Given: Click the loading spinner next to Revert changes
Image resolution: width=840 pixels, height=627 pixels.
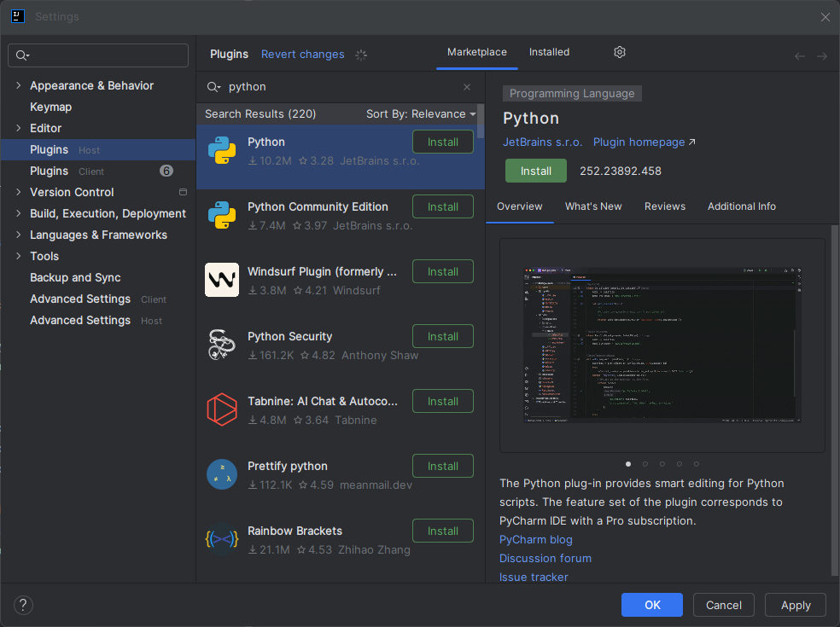Looking at the screenshot, I should tap(361, 55).
